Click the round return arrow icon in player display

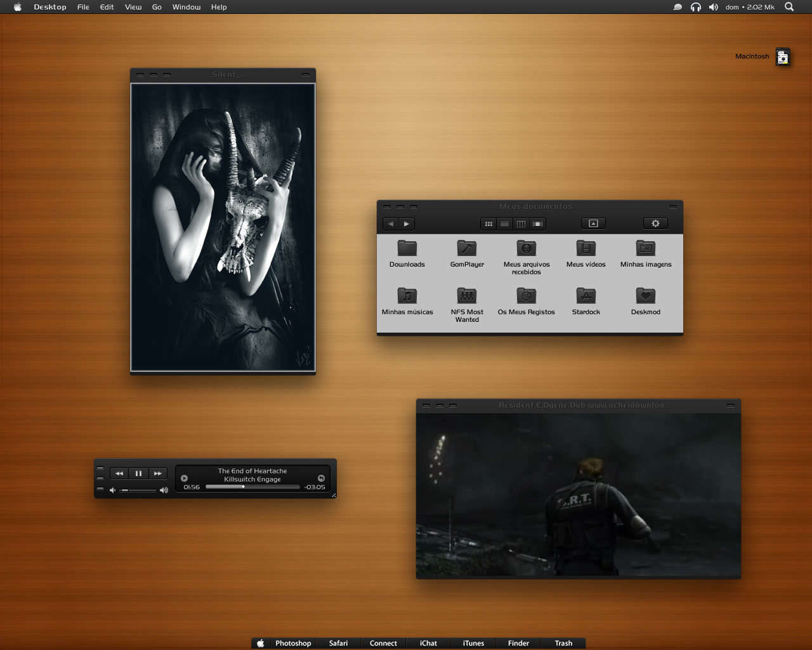(321, 478)
